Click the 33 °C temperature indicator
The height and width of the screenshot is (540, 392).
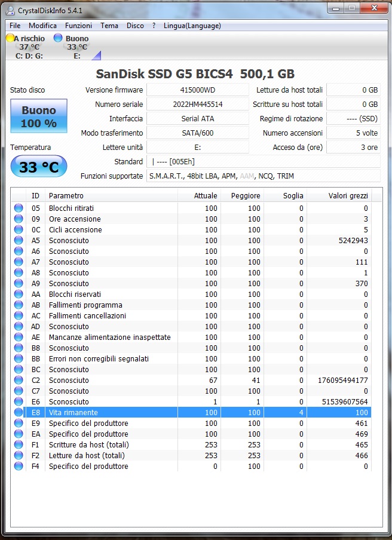(x=39, y=167)
